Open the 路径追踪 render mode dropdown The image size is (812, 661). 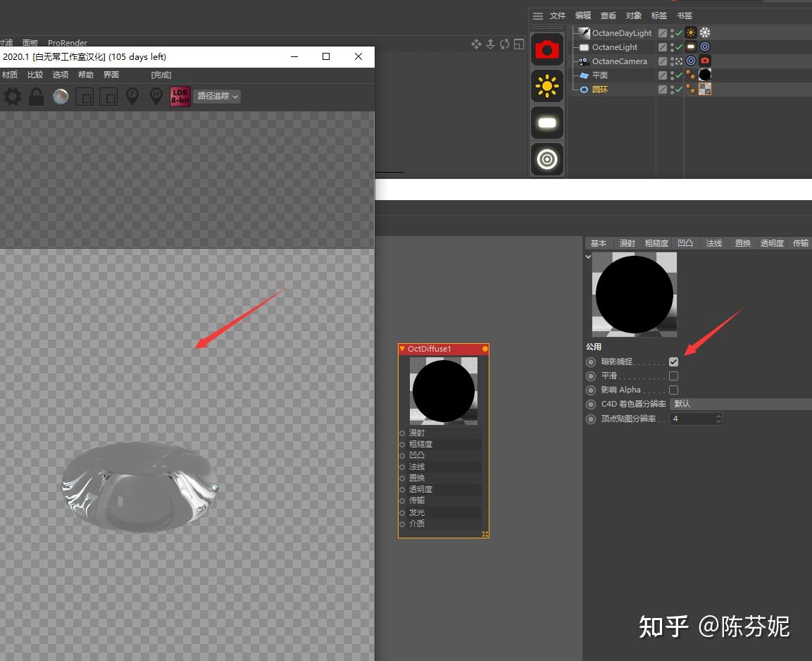[x=216, y=95]
